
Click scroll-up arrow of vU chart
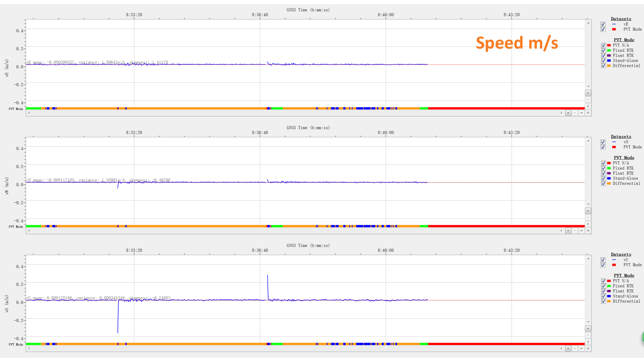[x=588, y=259]
